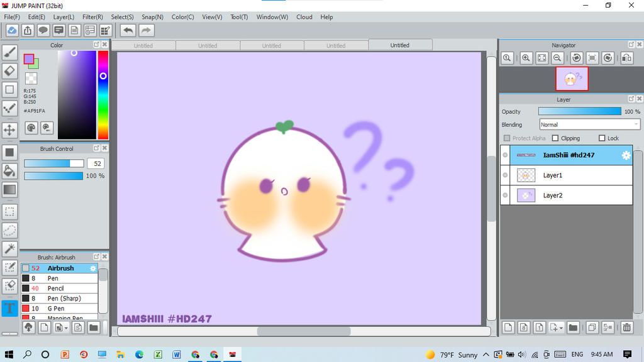
Task: Open Microsoft Edge from the taskbar
Action: tap(139, 354)
